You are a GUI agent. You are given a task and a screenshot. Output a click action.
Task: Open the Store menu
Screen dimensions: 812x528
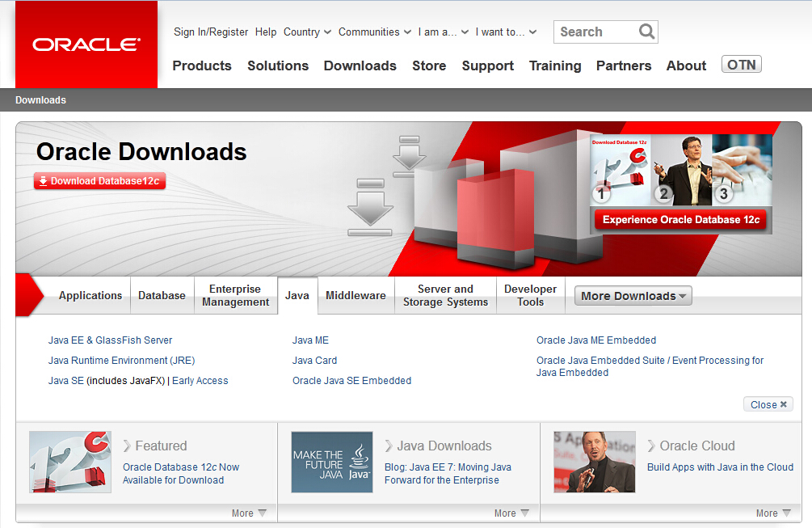click(x=429, y=65)
